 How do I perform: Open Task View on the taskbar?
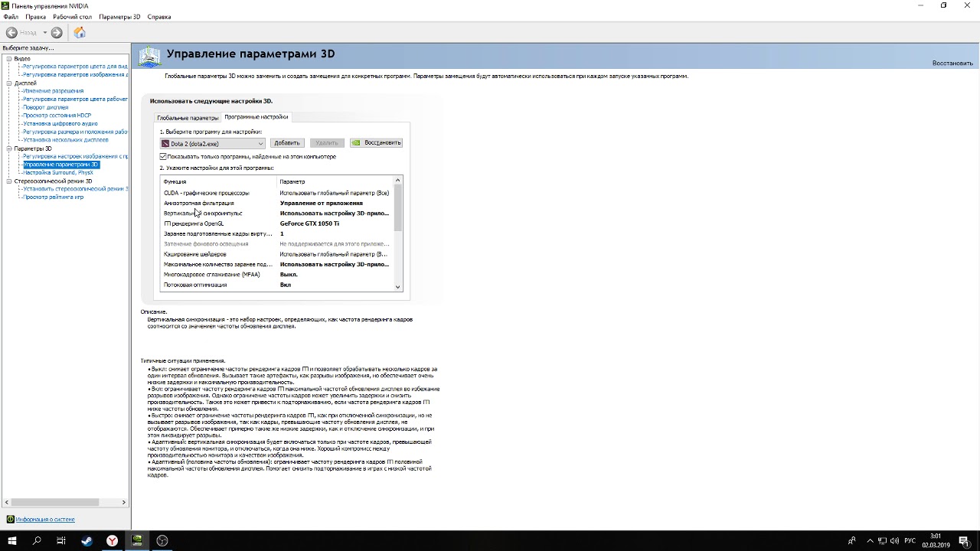click(61, 540)
